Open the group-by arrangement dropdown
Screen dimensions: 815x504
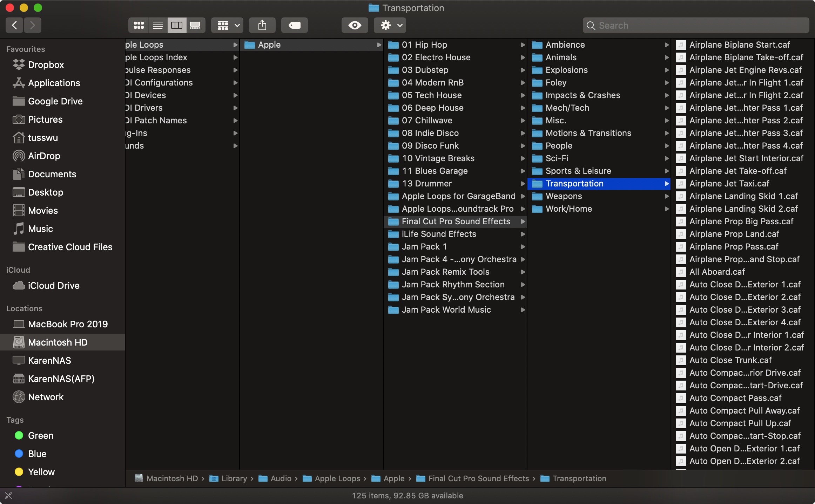(x=228, y=25)
